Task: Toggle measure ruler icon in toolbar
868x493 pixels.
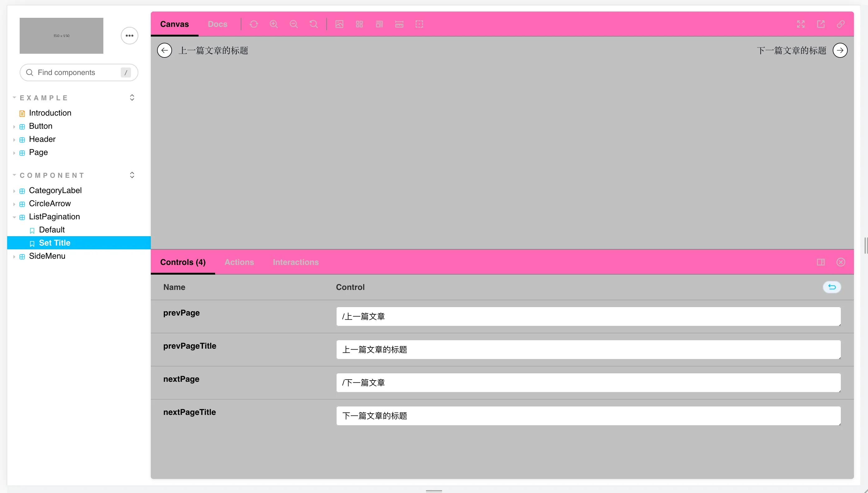Action: (399, 24)
